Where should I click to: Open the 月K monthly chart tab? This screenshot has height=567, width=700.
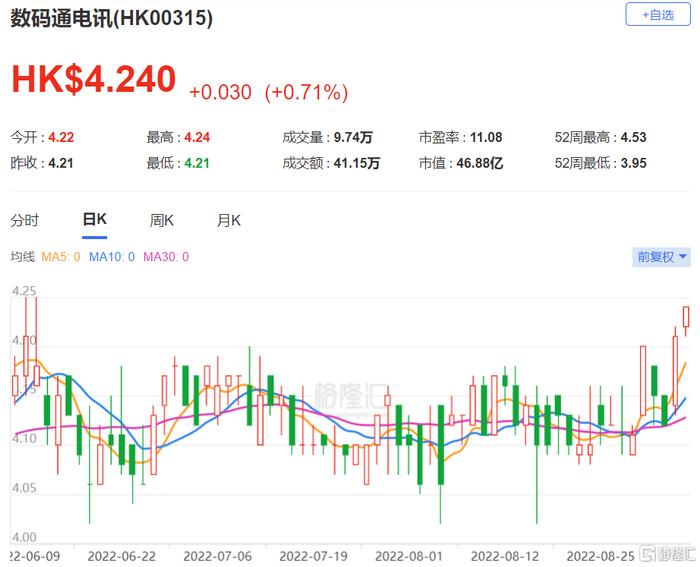[x=229, y=220]
